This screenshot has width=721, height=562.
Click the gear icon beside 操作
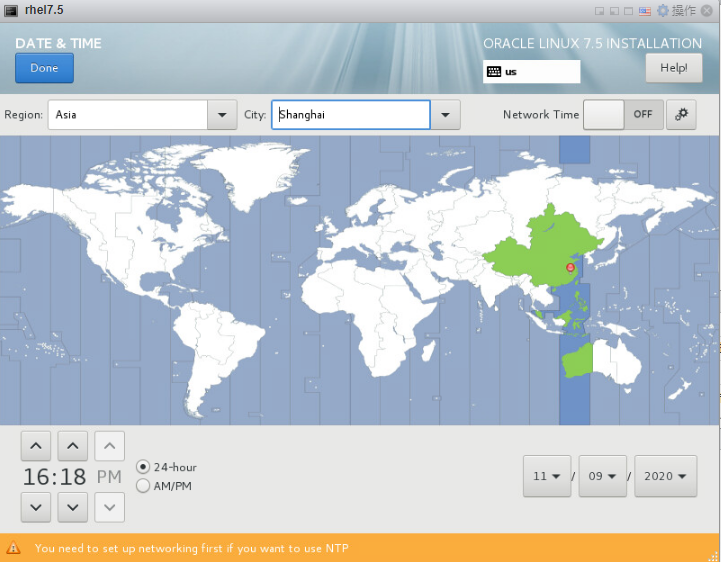click(x=663, y=10)
